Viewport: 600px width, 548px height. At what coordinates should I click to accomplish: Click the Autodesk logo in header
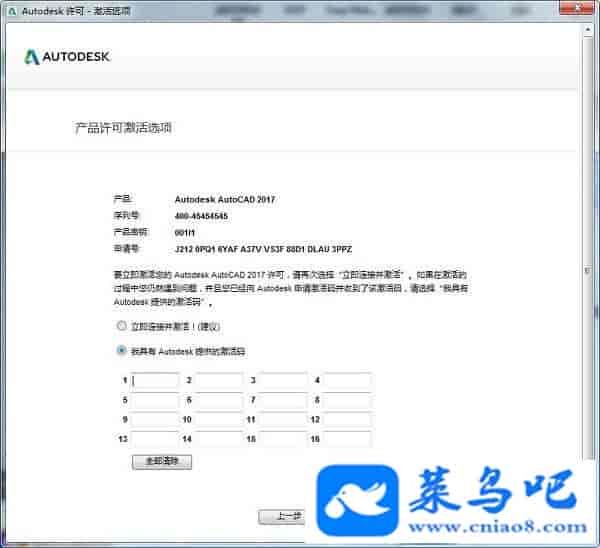pos(67,57)
